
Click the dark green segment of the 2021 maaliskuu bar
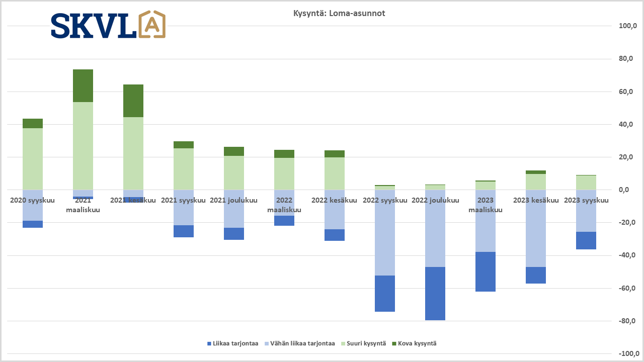click(x=83, y=86)
